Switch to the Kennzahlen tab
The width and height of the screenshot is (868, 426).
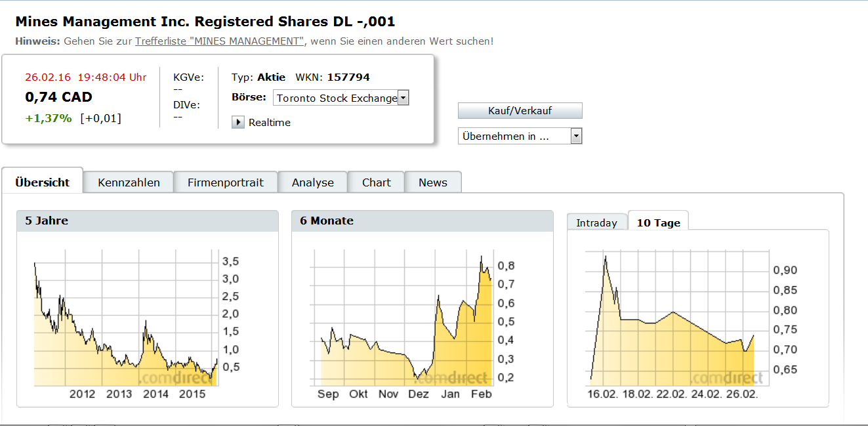(129, 182)
